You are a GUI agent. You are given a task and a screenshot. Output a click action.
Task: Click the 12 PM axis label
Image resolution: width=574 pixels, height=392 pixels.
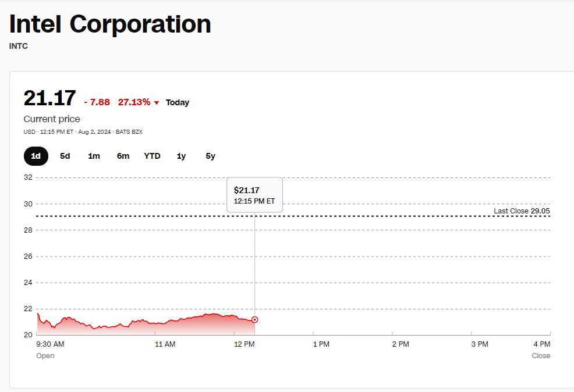click(x=244, y=344)
